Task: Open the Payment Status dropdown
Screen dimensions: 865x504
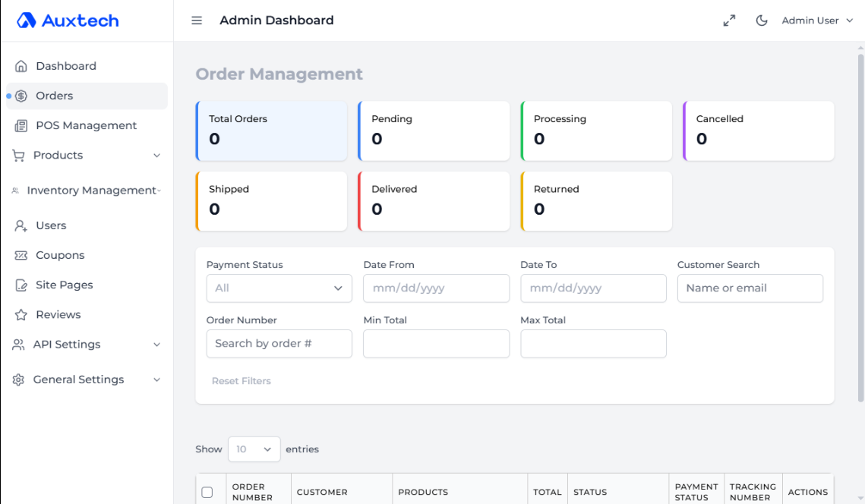Action: pos(279,288)
